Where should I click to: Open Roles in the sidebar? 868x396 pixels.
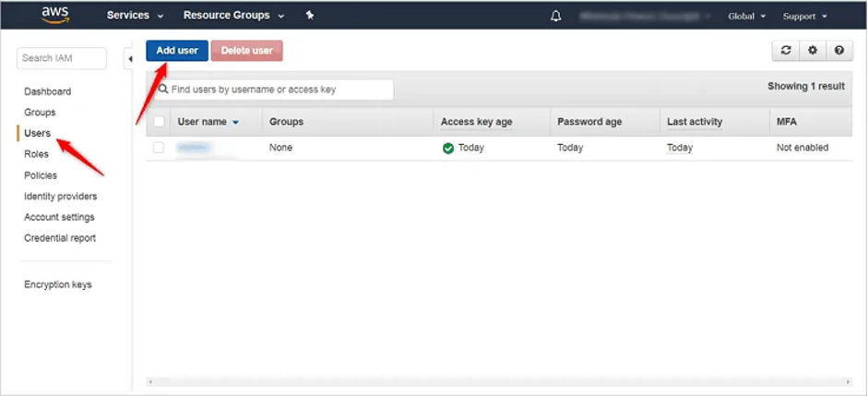tap(36, 154)
